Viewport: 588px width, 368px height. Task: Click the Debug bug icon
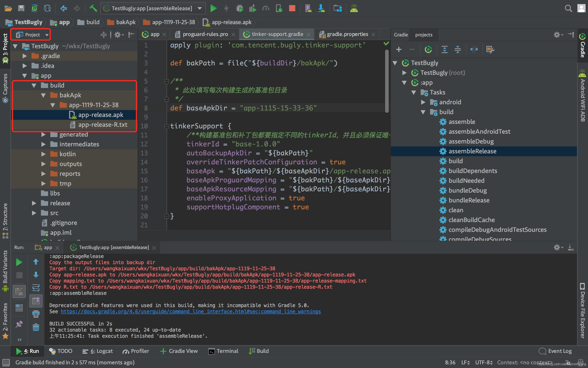click(x=239, y=9)
